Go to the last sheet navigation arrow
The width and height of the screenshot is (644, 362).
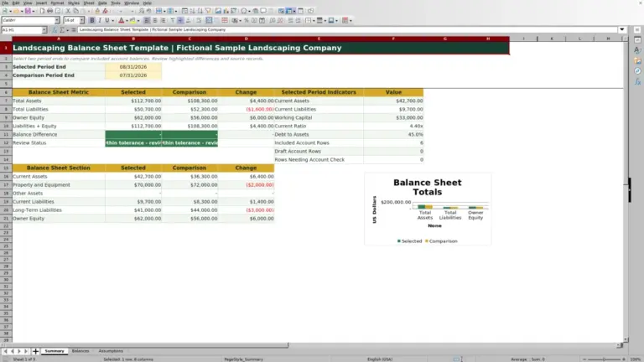click(x=26, y=351)
